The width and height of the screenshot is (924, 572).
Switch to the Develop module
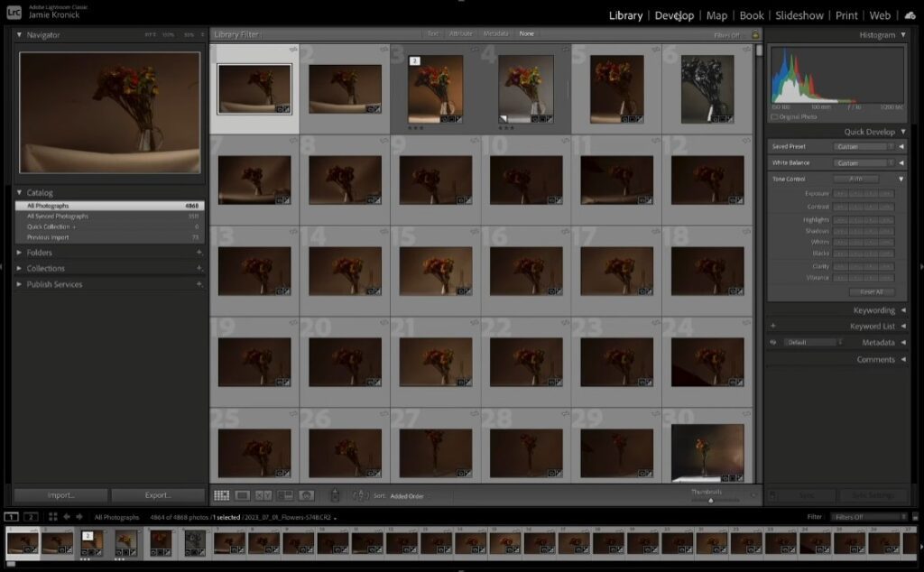[x=675, y=15]
